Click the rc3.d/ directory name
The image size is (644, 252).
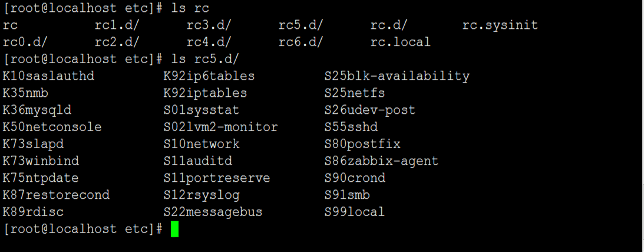(x=209, y=25)
